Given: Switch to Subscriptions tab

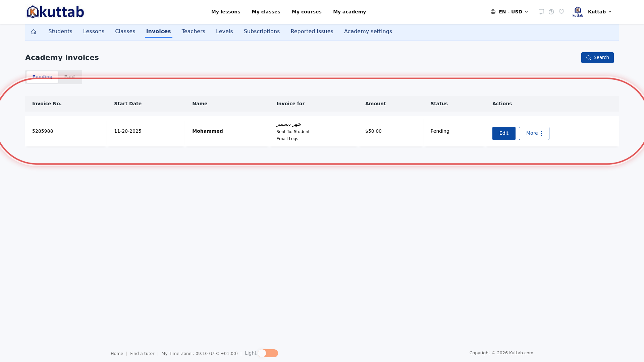Looking at the screenshot, I should click(x=262, y=32).
